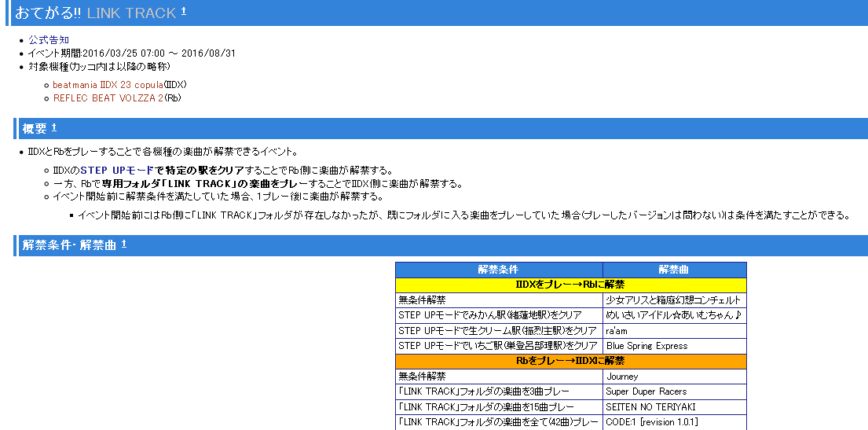868x430 pixels.
Task: Click the LINK TRACK 3曲プレー condition cell
Action: coord(500,391)
